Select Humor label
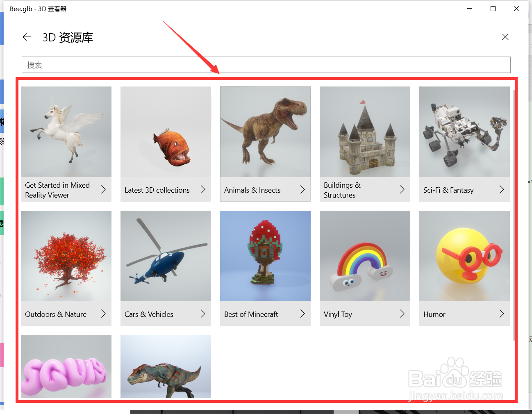The image size is (532, 414). [434, 314]
